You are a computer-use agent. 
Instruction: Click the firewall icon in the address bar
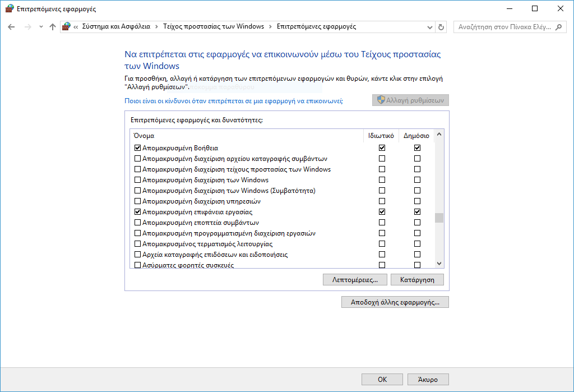pyautogui.click(x=66, y=26)
